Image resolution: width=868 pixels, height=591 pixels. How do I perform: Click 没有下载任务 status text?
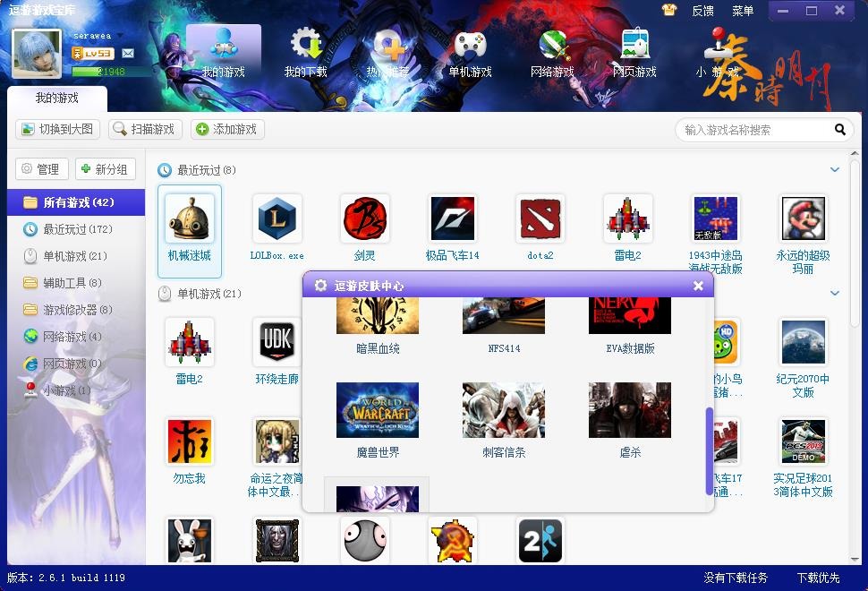tap(736, 578)
